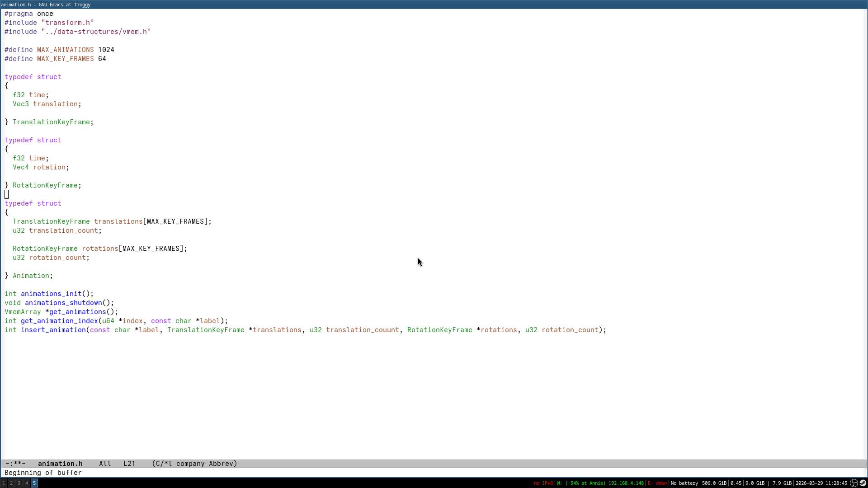
Task: Click the Abbrev minor mode indicator
Action: point(221,464)
